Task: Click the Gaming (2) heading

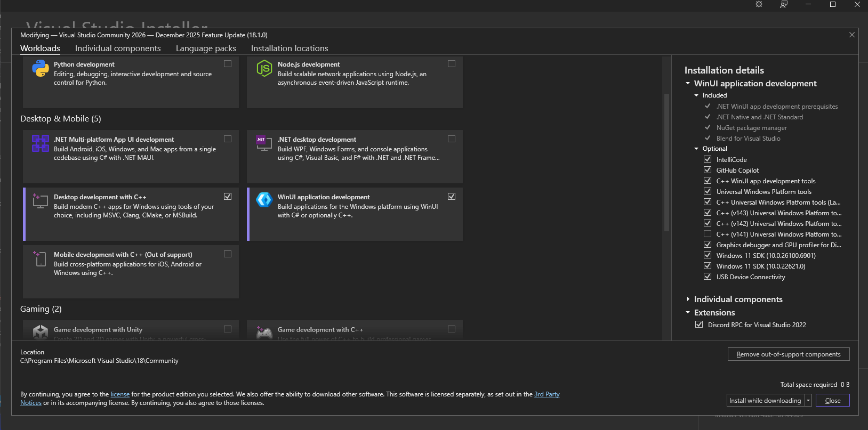Action: coord(41,309)
